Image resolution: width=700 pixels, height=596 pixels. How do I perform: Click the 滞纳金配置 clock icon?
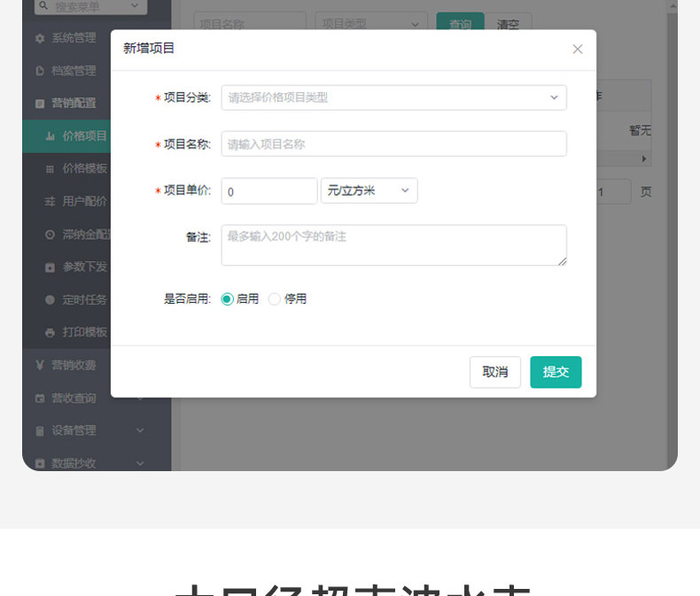tap(50, 235)
